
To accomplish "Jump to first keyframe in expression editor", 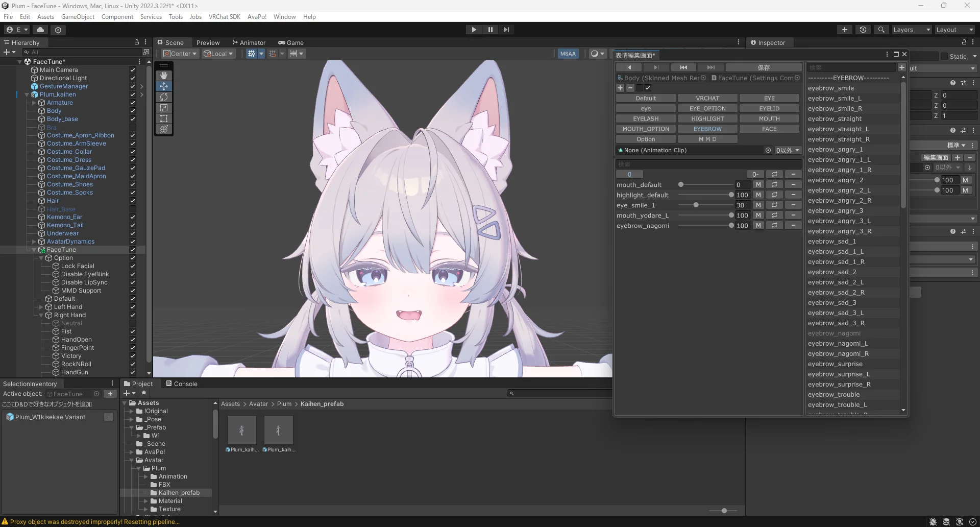I will [629, 67].
